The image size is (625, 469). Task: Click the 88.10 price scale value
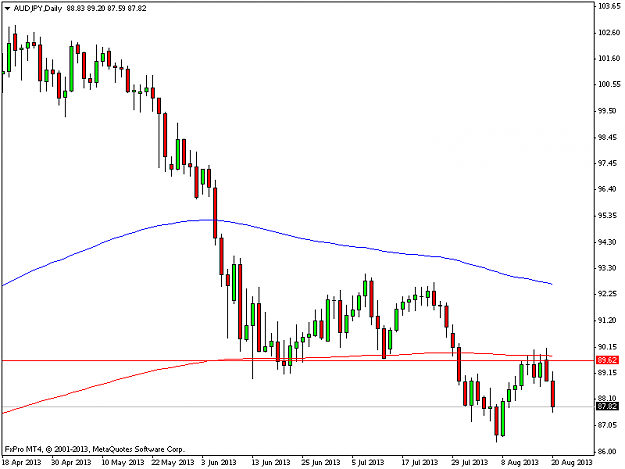tap(609, 398)
